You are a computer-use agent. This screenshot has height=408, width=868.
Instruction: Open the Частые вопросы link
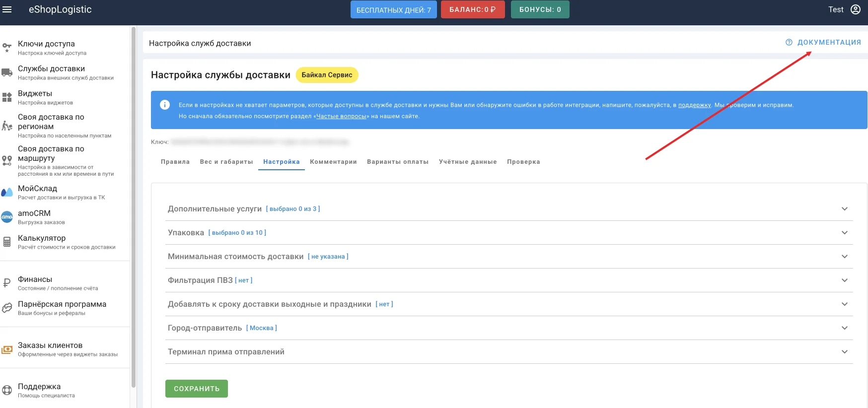342,116
